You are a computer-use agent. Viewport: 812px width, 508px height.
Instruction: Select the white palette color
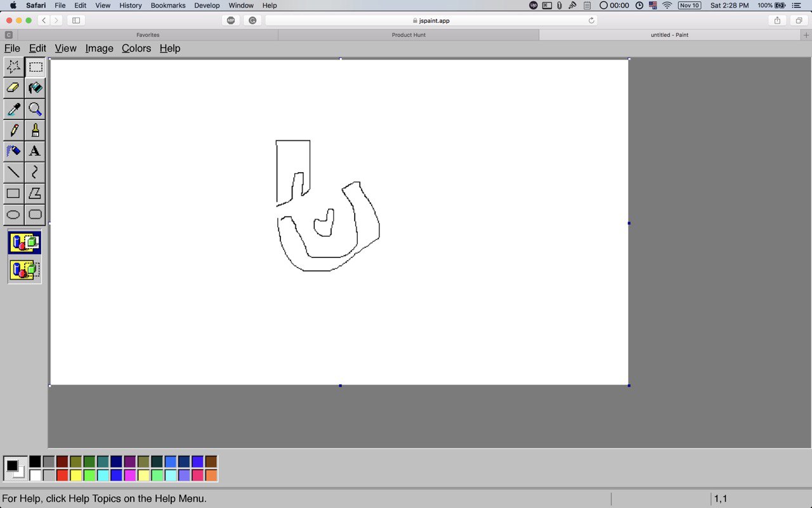35,475
